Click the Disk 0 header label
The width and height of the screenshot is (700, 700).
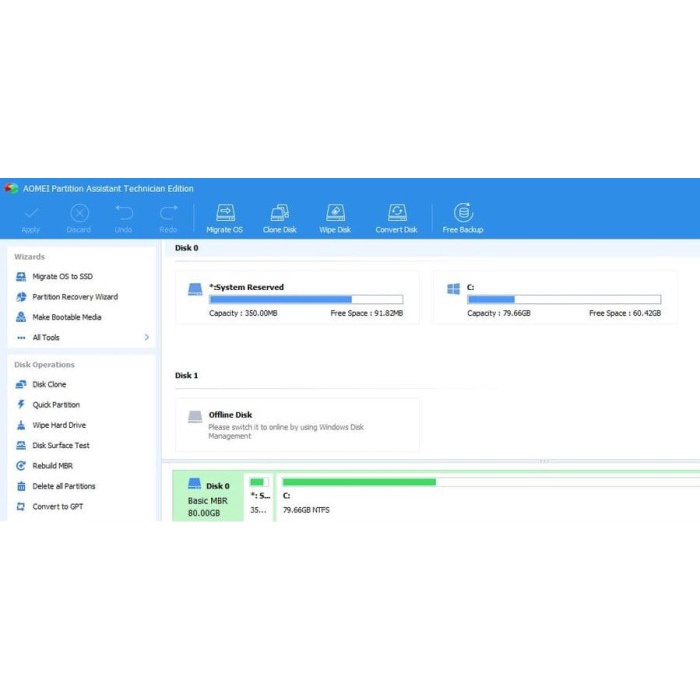click(x=187, y=248)
